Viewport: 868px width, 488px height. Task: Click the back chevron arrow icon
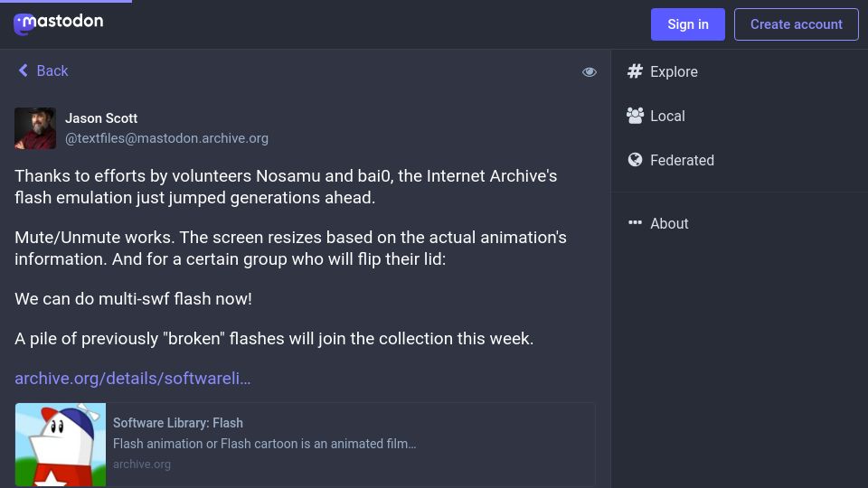point(24,70)
